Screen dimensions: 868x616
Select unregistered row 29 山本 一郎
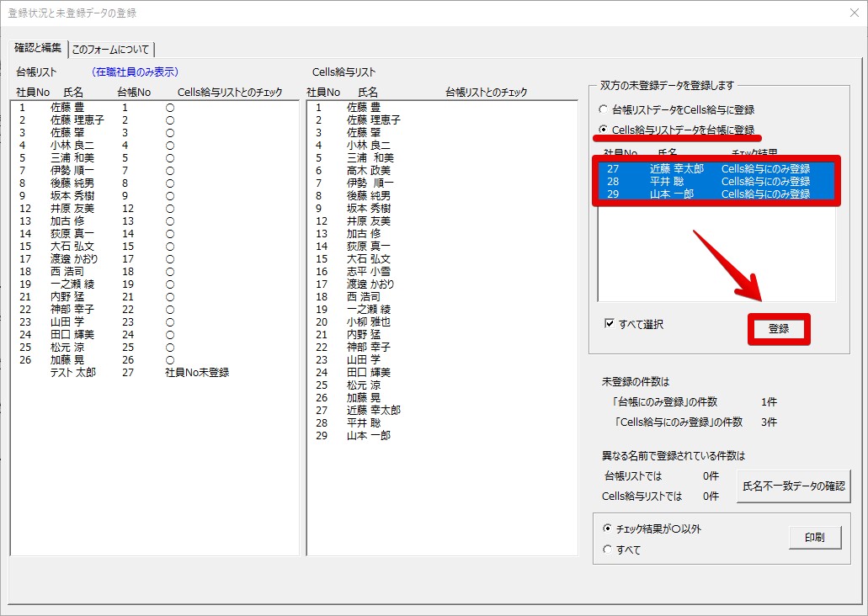click(716, 194)
